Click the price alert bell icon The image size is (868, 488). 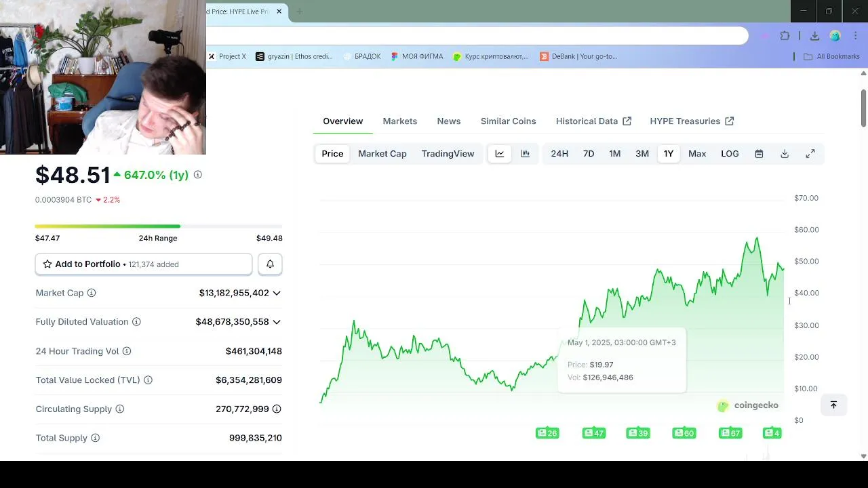point(270,264)
